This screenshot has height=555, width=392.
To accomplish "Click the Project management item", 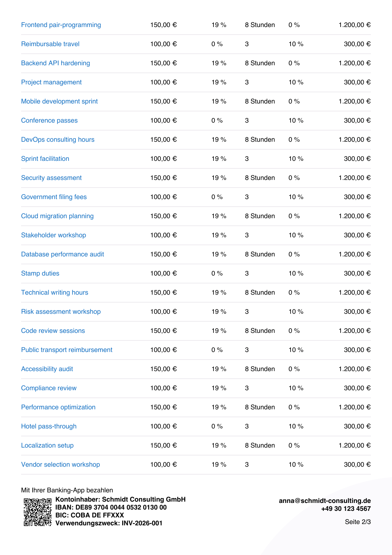I will coord(51,82).
